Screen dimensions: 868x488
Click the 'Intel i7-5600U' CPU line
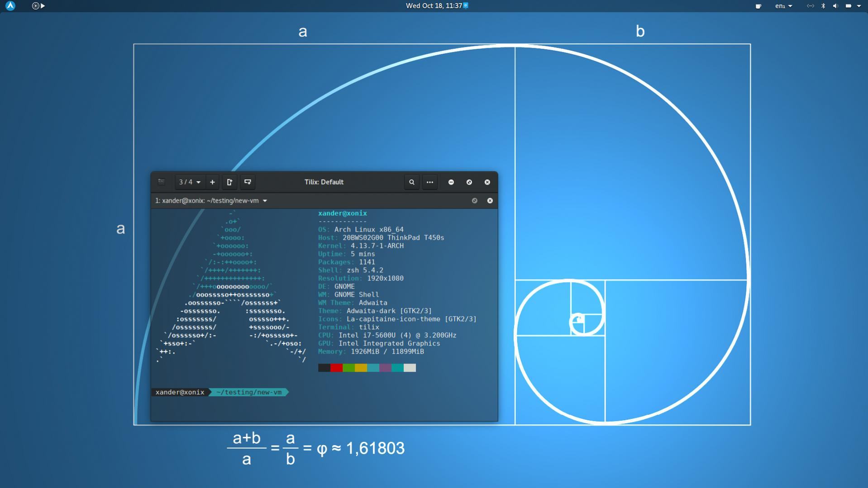397,335
